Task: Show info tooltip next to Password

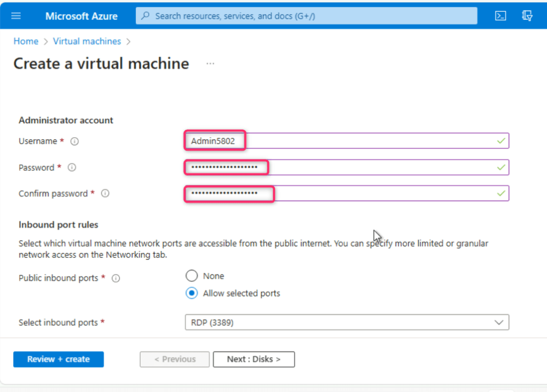Action: click(72, 168)
